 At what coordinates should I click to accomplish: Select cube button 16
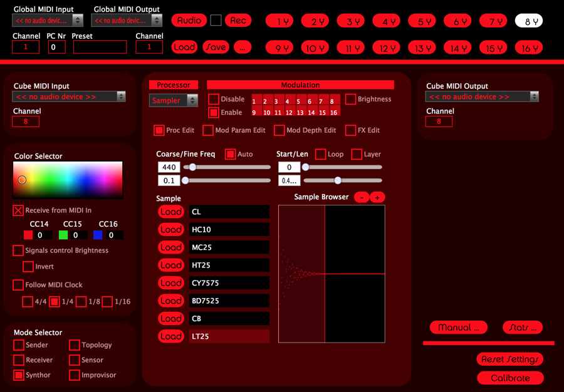coord(529,48)
